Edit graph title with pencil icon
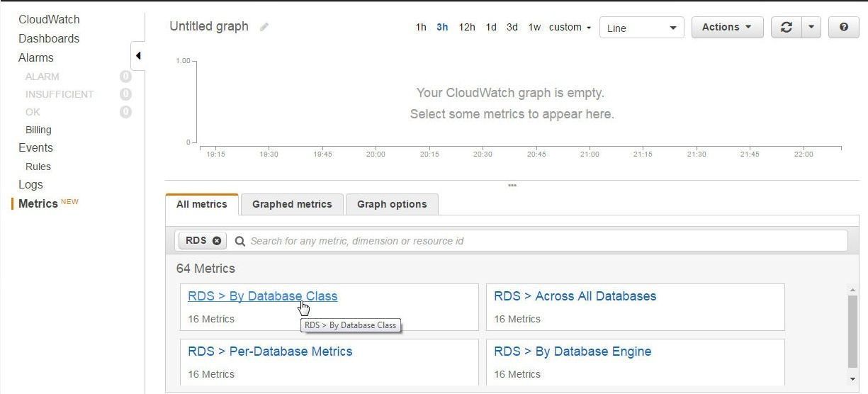 [x=264, y=27]
